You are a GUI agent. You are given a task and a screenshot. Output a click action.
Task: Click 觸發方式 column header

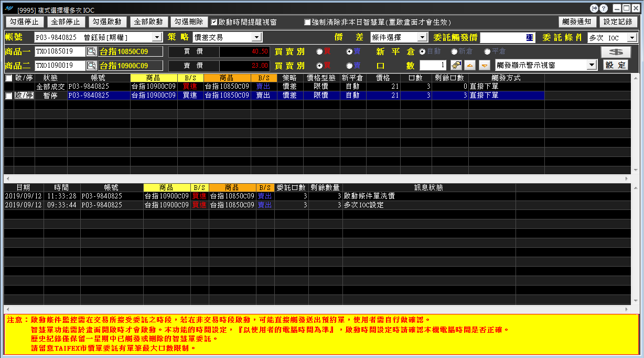click(506, 78)
